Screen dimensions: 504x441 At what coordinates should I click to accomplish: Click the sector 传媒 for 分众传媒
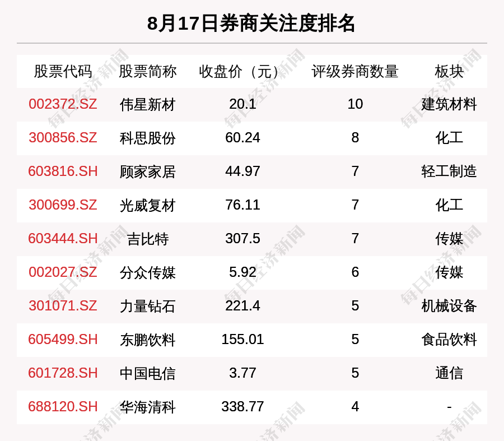(449, 272)
